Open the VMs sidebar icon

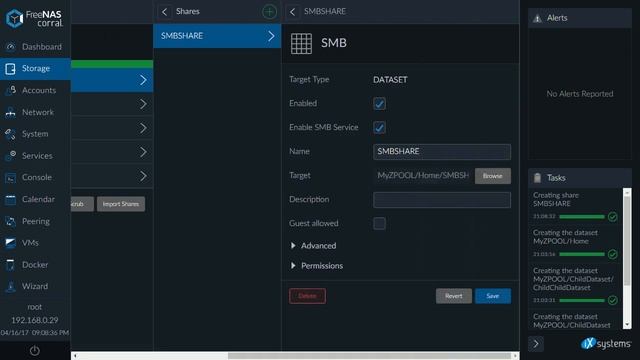tap(11, 243)
